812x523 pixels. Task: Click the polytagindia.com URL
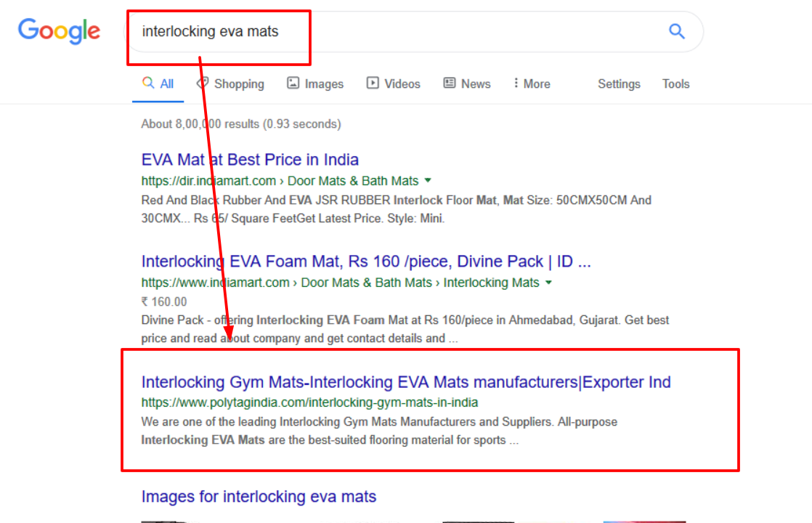(309, 402)
